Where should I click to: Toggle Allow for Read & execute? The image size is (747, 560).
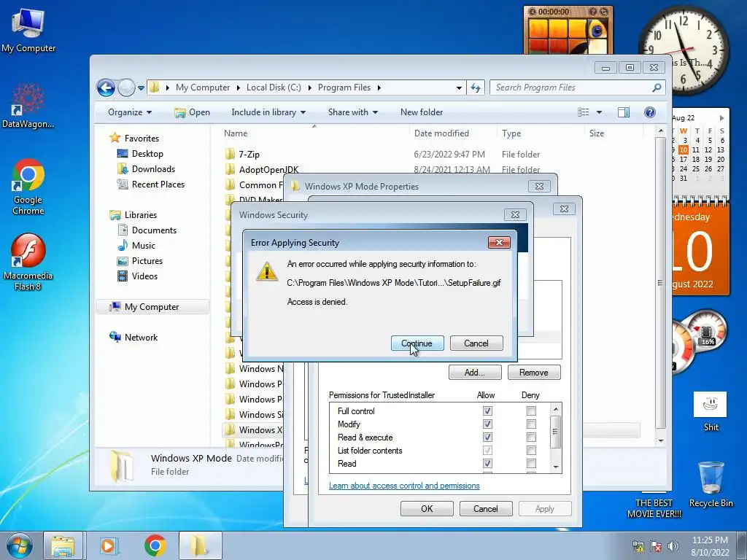click(x=487, y=437)
